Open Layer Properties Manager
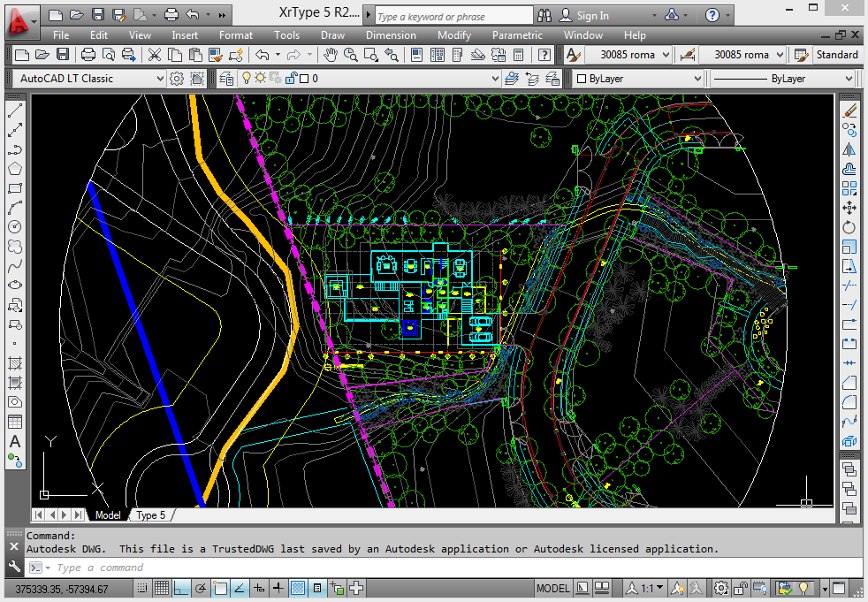The height and width of the screenshot is (602, 868). (226, 79)
